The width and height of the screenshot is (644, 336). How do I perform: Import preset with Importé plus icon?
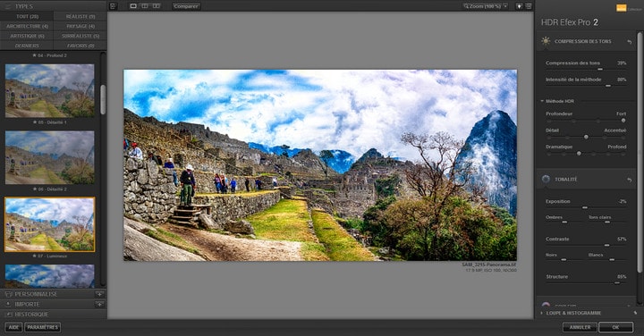99,304
